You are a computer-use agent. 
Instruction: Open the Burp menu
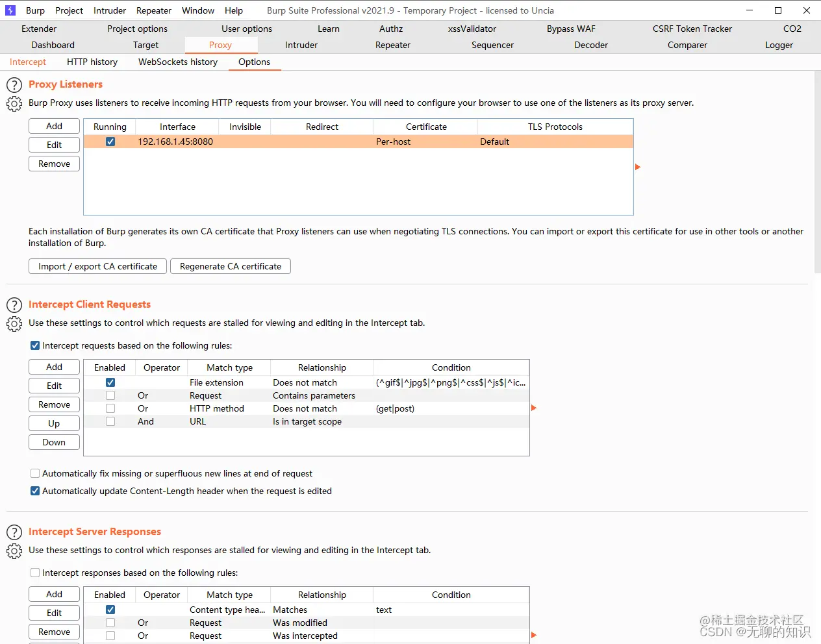[35, 10]
